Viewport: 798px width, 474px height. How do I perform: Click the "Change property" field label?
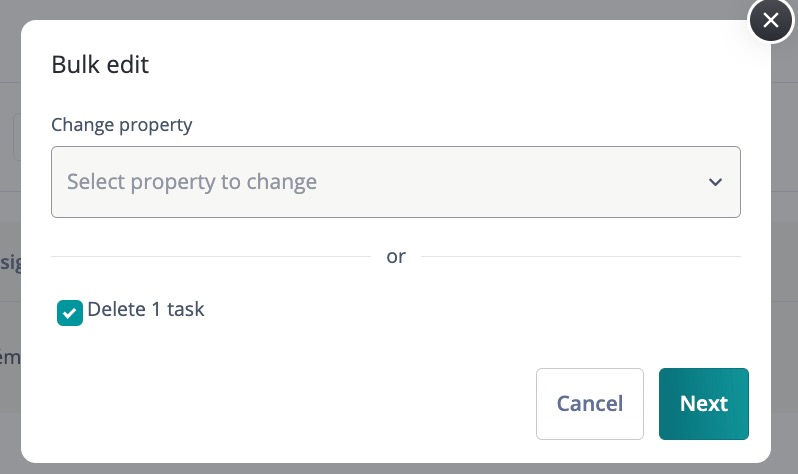pos(122,125)
